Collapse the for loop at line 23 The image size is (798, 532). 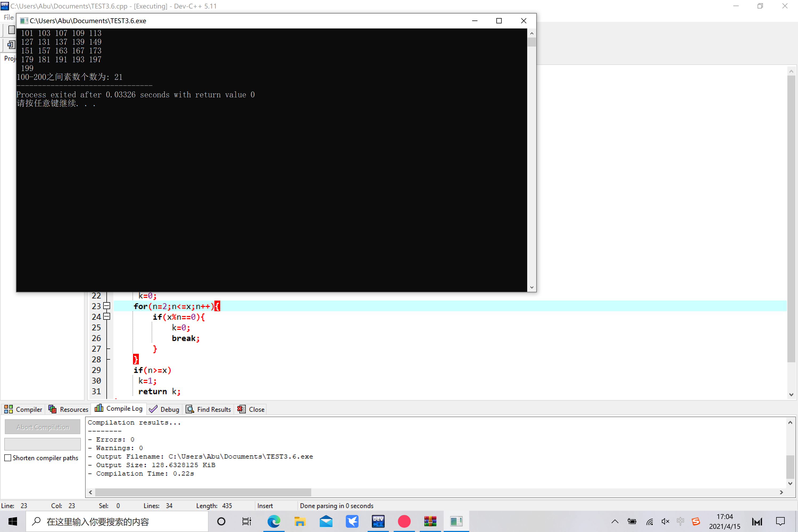pyautogui.click(x=107, y=306)
